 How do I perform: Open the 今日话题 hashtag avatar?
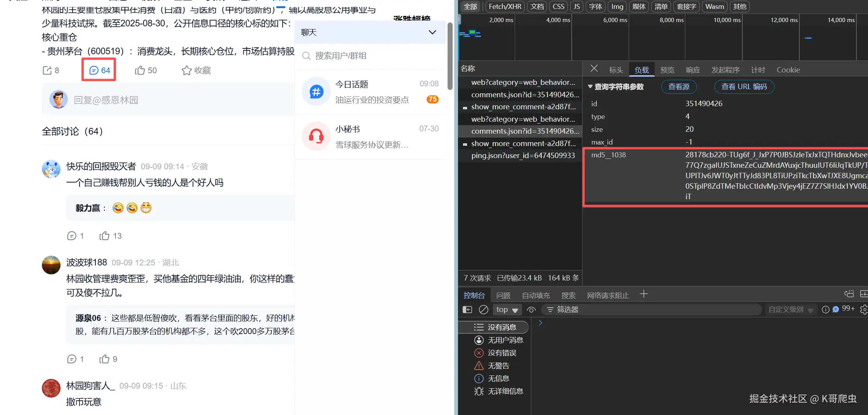[316, 92]
